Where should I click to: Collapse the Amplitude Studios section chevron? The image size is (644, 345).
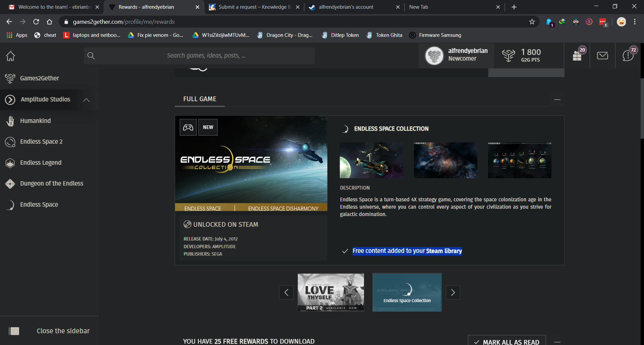click(86, 100)
